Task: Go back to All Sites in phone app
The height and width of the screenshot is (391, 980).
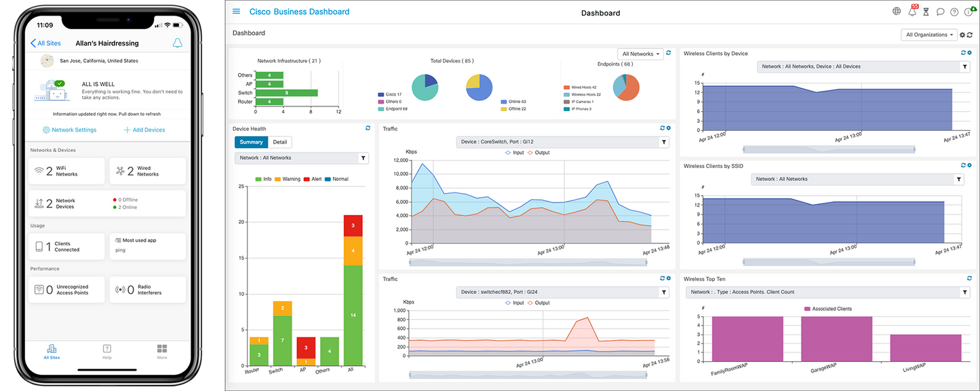Action: point(45,43)
